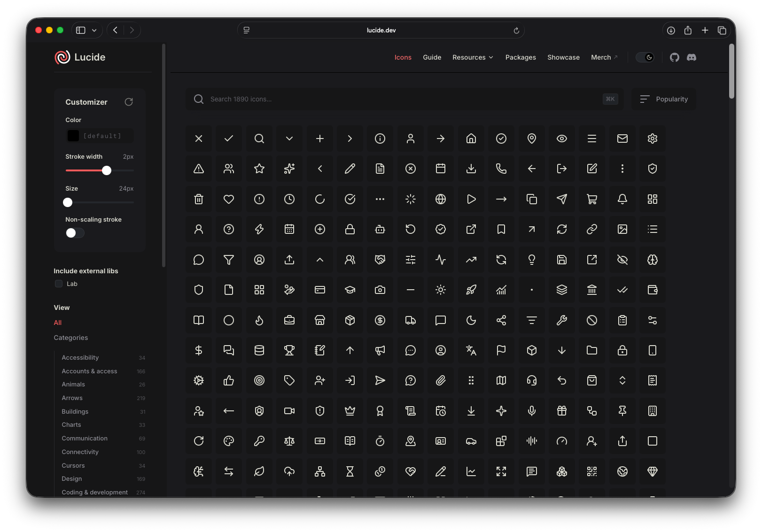Open the Discord community icon
The height and width of the screenshot is (532, 762).
tap(692, 57)
